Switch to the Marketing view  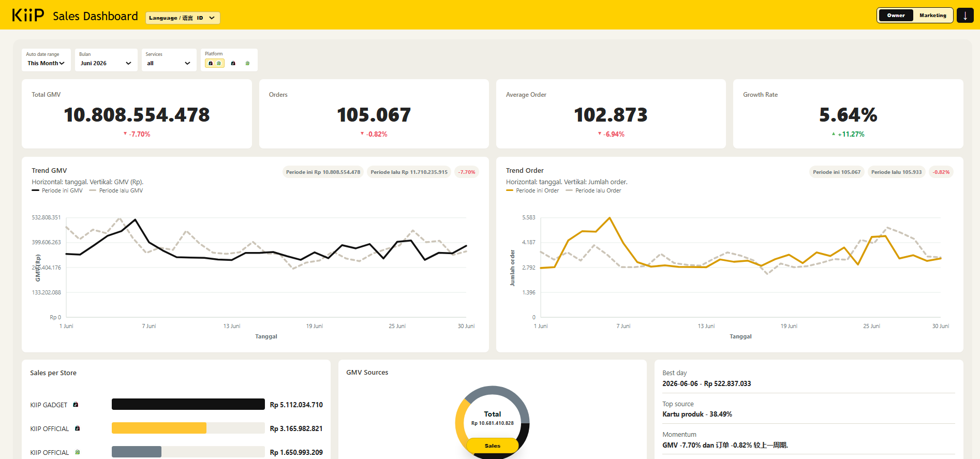[x=933, y=16]
